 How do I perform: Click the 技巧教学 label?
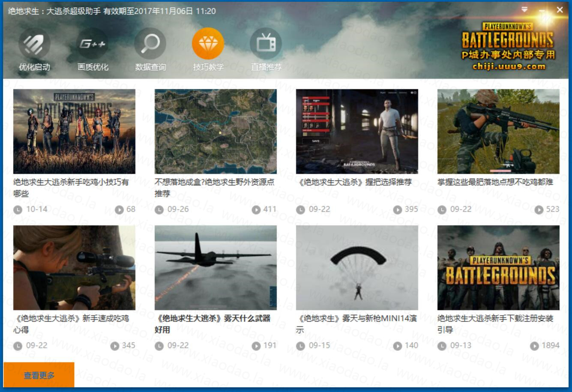(x=208, y=67)
